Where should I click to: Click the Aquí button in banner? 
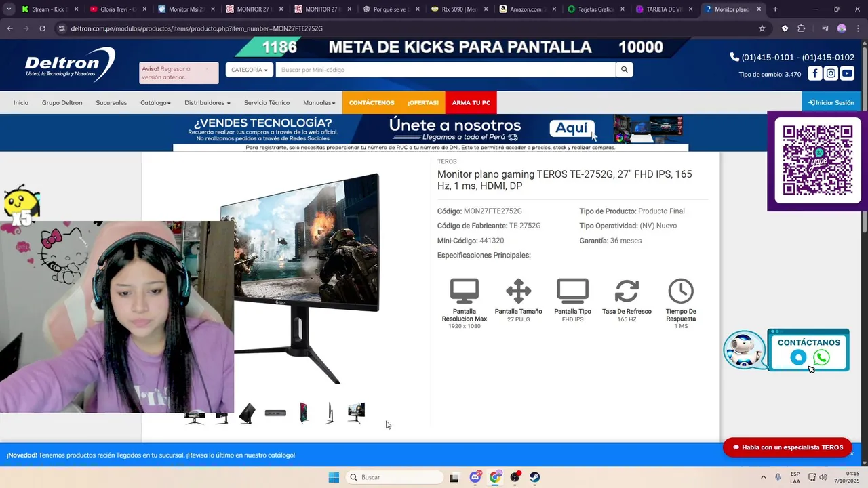pyautogui.click(x=572, y=128)
